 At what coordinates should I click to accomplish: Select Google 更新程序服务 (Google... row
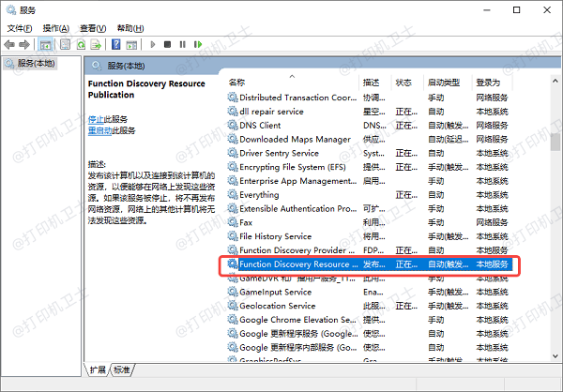pyautogui.click(x=370, y=334)
